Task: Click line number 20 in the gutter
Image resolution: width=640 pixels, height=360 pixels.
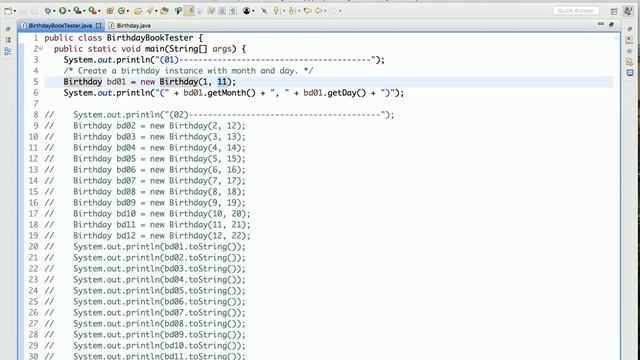Action: [x=33, y=247]
